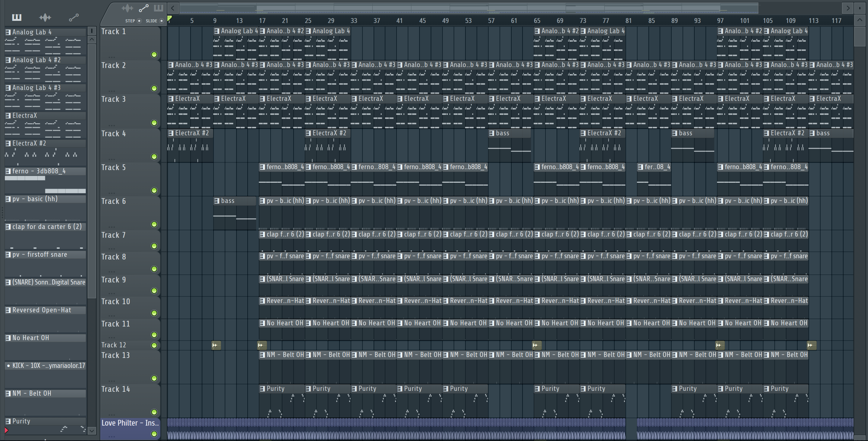Image resolution: width=868 pixels, height=441 pixels.
Task: Mute Track 1 with its green light
Action: click(154, 55)
